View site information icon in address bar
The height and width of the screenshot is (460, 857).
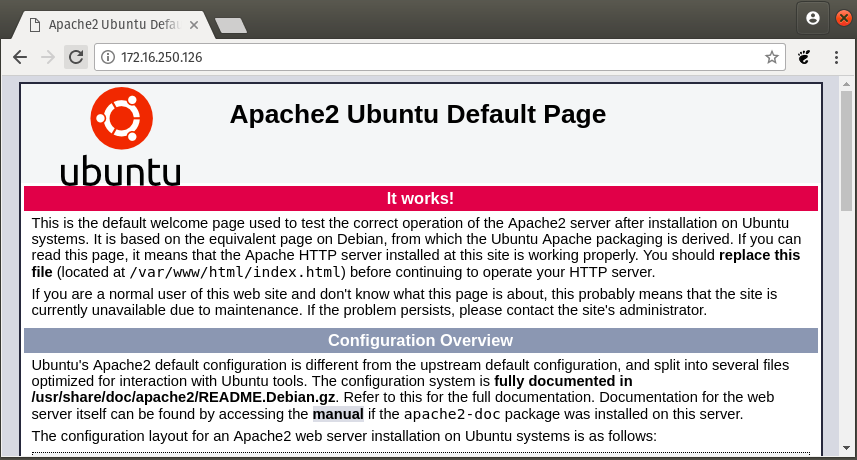pyautogui.click(x=108, y=57)
